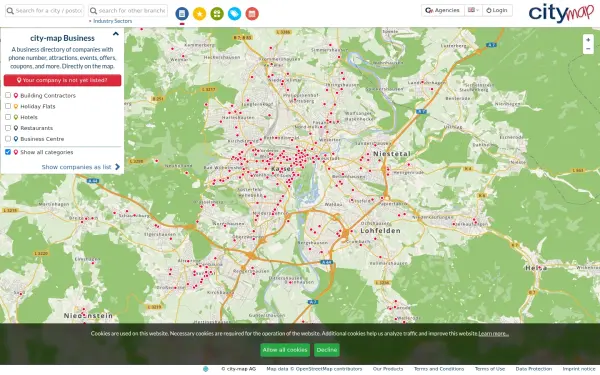
Task: Open Terms of Use footer link
Action: (490, 369)
